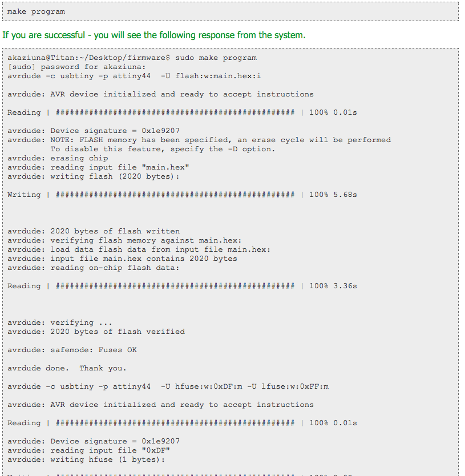Click the 'writing flash (2020 bytes):' line
The image size is (465, 476).
(x=94, y=176)
